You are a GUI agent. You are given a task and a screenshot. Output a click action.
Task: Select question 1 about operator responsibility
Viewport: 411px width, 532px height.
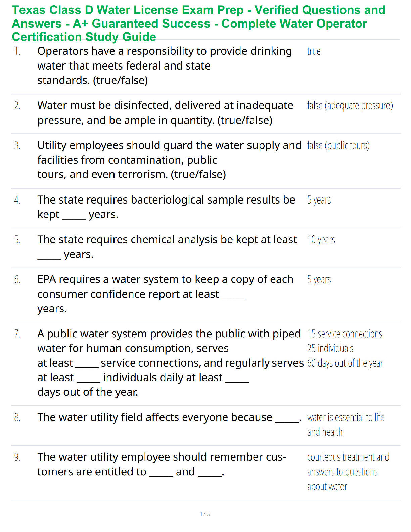[165, 66]
